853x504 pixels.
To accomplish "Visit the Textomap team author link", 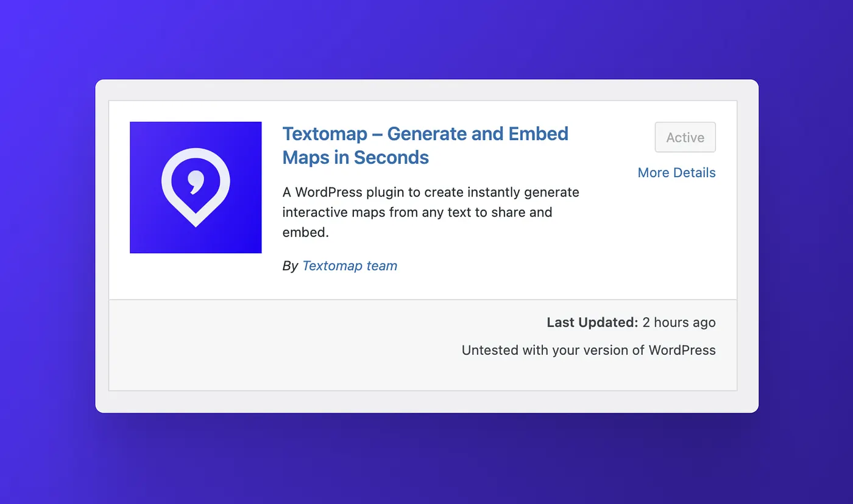I will point(350,266).
